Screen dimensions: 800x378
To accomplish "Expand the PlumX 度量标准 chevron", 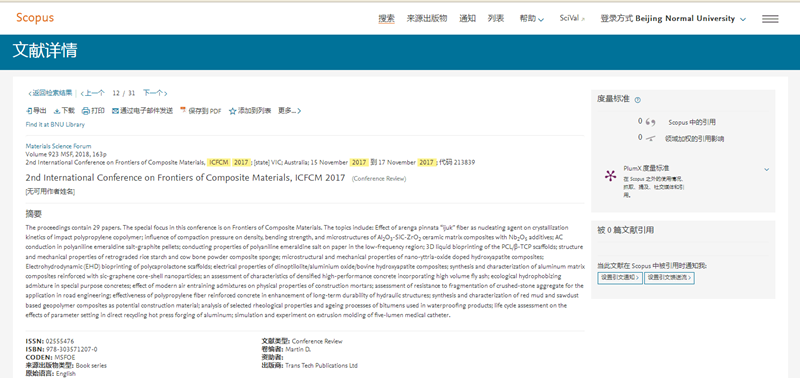I will 766,169.
